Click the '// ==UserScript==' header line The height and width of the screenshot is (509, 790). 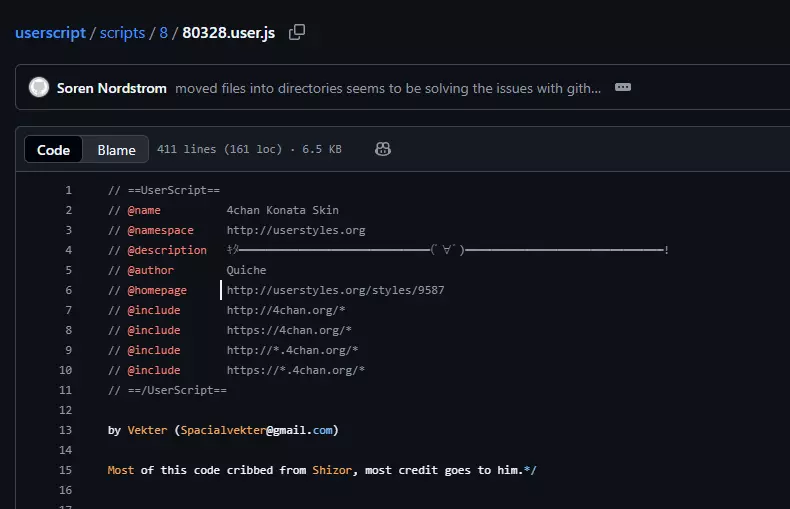[164, 190]
